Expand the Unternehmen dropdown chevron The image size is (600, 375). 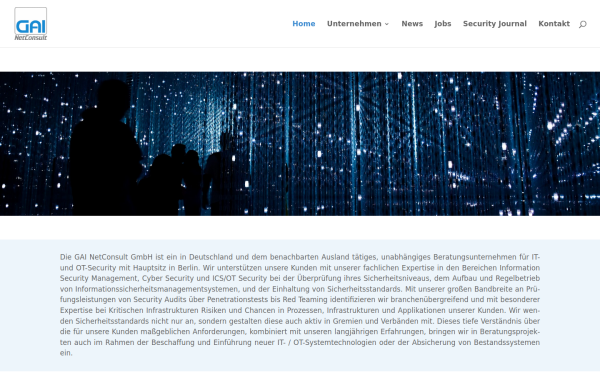tap(386, 24)
